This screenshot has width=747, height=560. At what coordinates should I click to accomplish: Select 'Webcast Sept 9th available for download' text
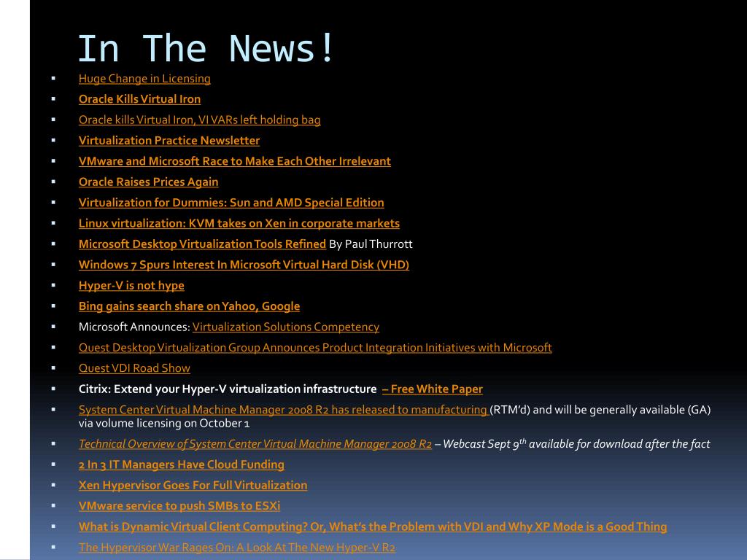576,444
